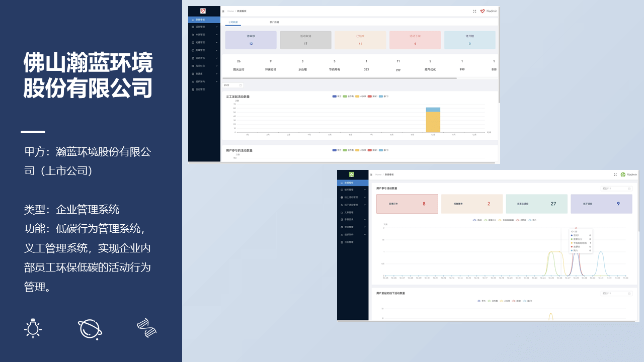Click the fullscreen icon in the upper dashboard header
The height and width of the screenshot is (362, 644).
(x=474, y=11)
